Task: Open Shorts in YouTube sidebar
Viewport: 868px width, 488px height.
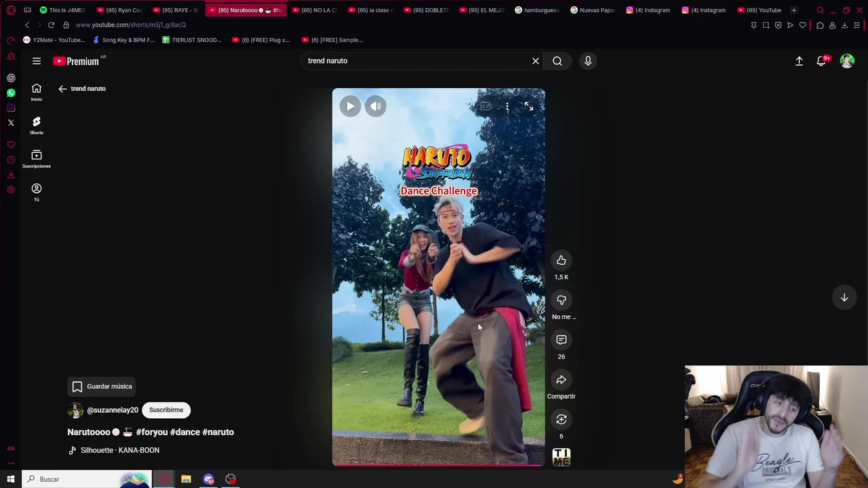Action: point(37,125)
